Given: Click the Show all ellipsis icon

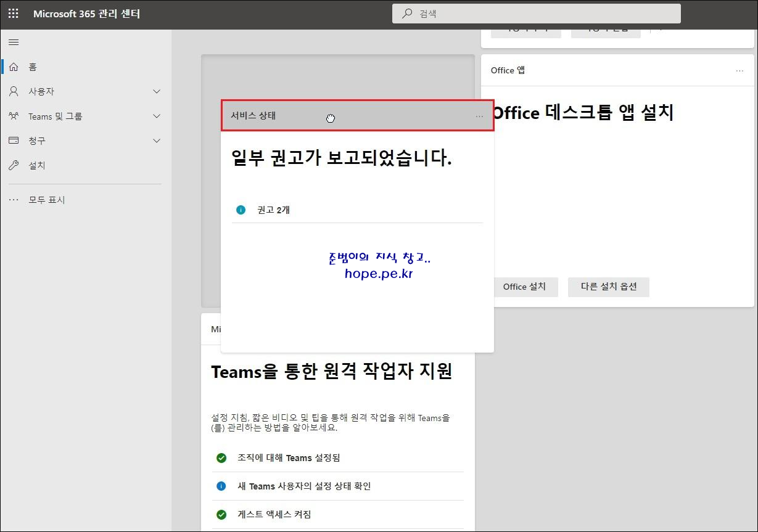Looking at the screenshot, I should pyautogui.click(x=14, y=200).
